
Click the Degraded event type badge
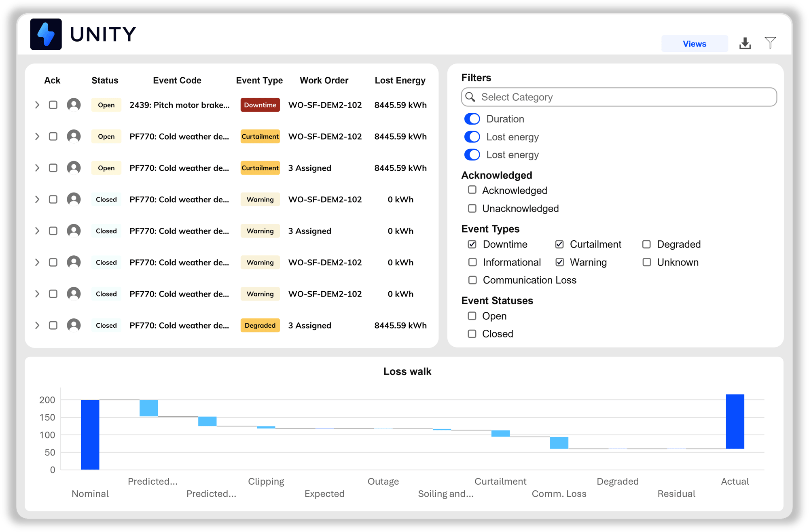tap(260, 325)
